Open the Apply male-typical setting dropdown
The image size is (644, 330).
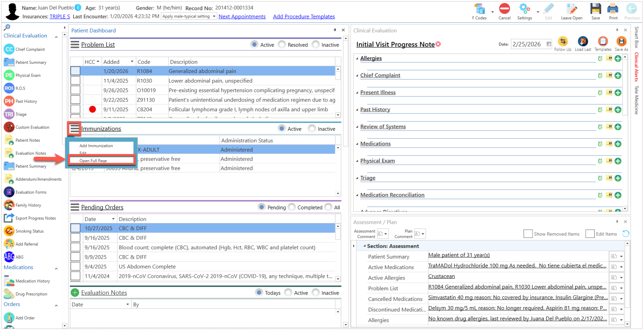tap(214, 17)
